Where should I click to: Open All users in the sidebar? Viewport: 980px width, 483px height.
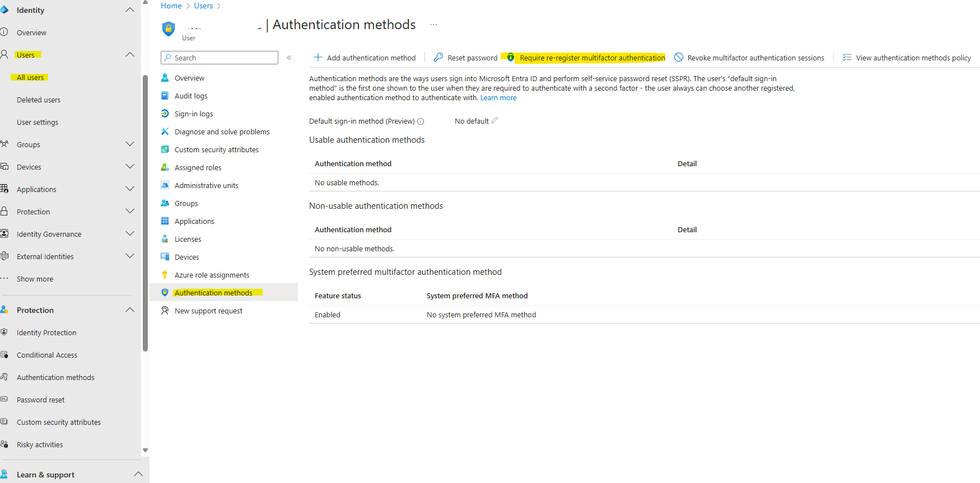[30, 77]
